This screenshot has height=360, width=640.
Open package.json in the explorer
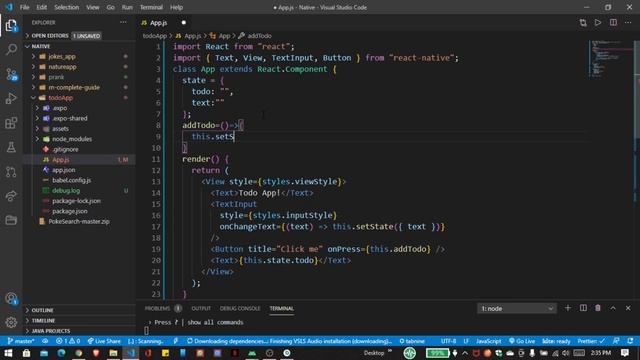coord(69,211)
